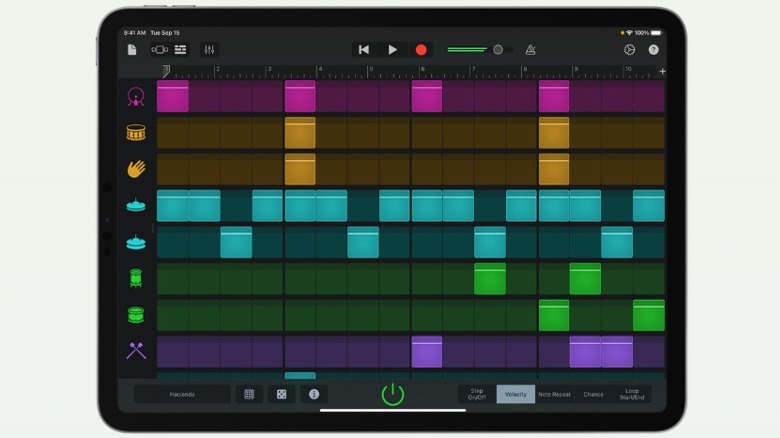Open track controls mixer sliders icon
The height and width of the screenshot is (438, 780).
point(209,50)
